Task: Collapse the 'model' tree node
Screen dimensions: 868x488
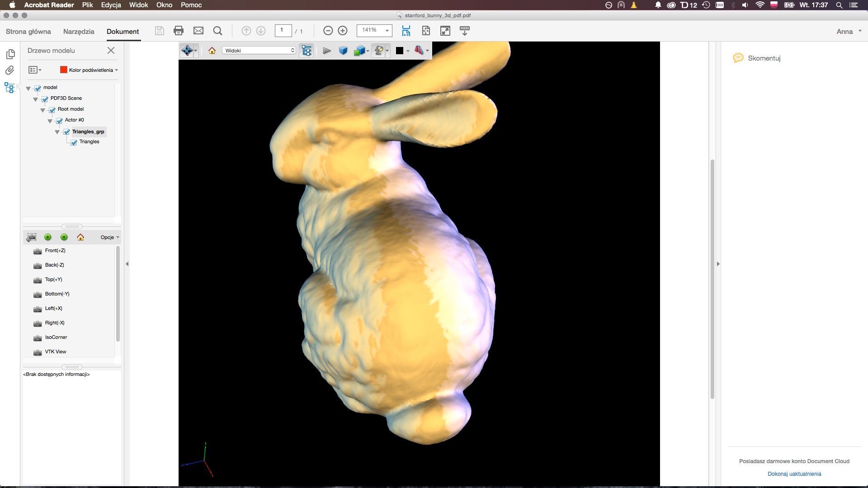Action: click(28, 89)
